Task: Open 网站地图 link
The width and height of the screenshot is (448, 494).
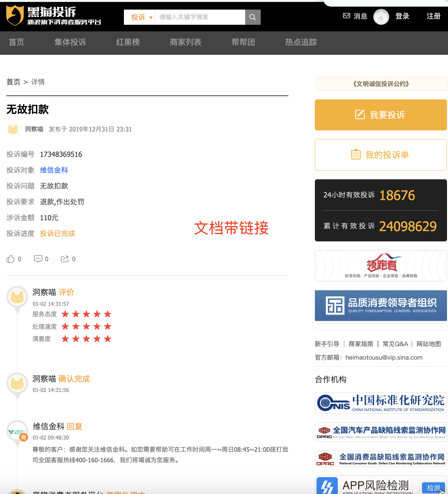Action: (429, 344)
